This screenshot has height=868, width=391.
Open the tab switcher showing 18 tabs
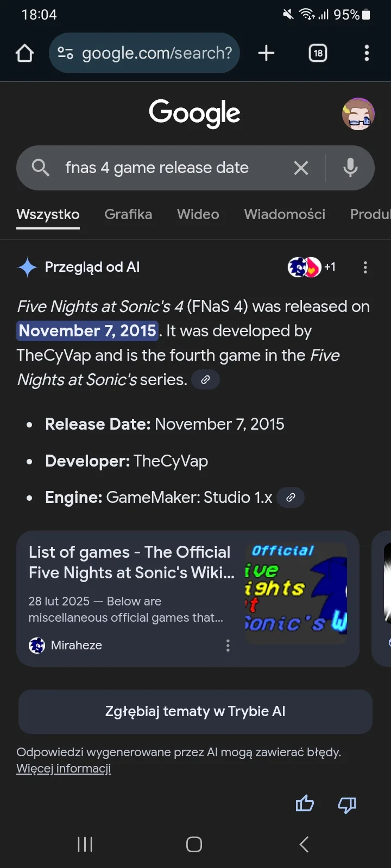pyautogui.click(x=318, y=53)
